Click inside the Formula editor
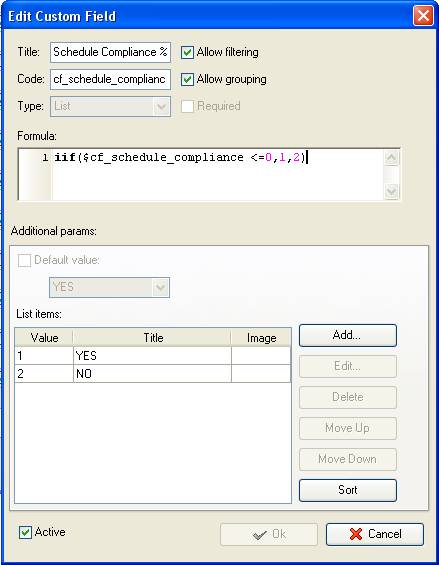This screenshot has width=439, height=565. (x=217, y=174)
